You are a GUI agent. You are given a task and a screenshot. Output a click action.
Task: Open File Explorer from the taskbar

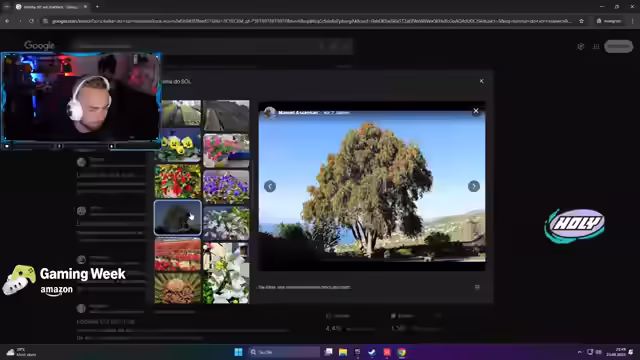click(343, 352)
